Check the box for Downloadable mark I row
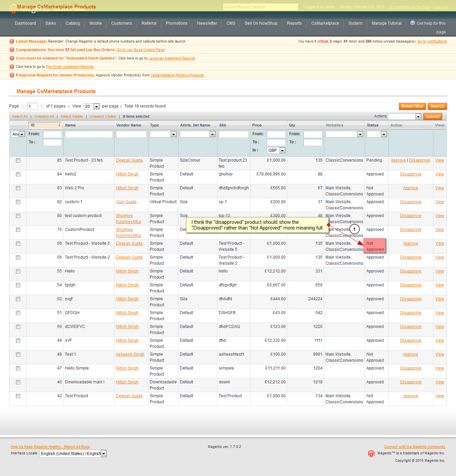The width and height of the screenshot is (456, 476). (x=18, y=382)
